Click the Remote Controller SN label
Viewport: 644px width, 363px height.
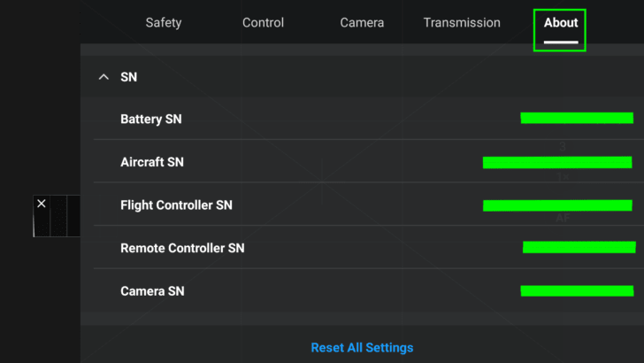coord(182,248)
